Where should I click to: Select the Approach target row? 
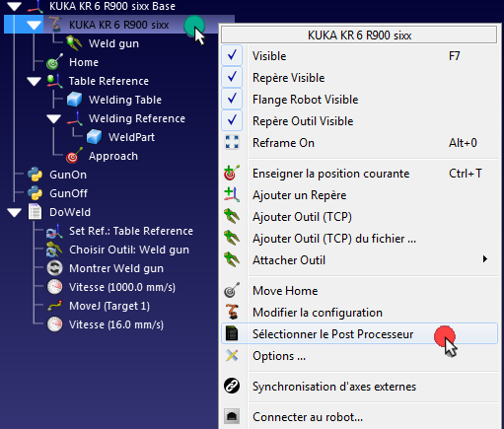113,156
